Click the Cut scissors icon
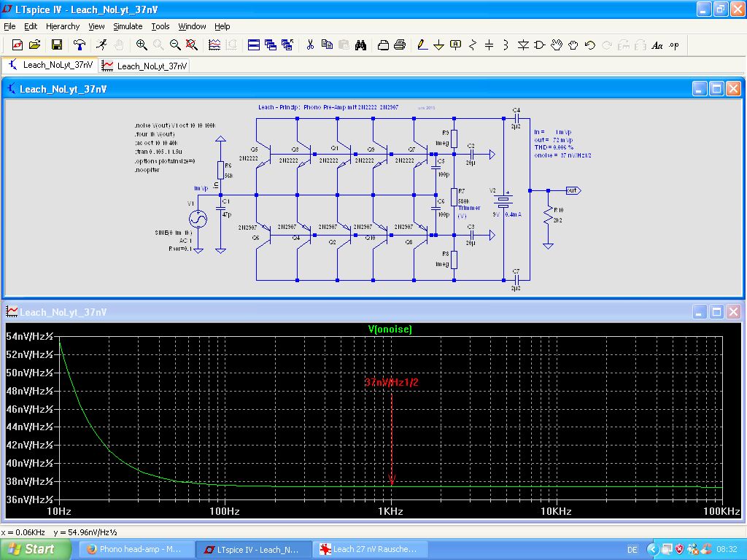 pos(310,44)
